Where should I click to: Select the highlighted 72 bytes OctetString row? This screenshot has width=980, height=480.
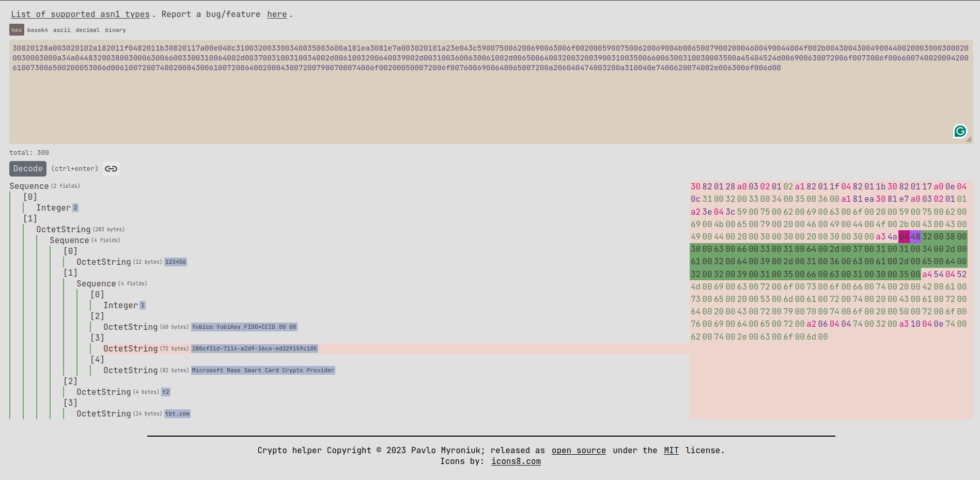coord(131,348)
